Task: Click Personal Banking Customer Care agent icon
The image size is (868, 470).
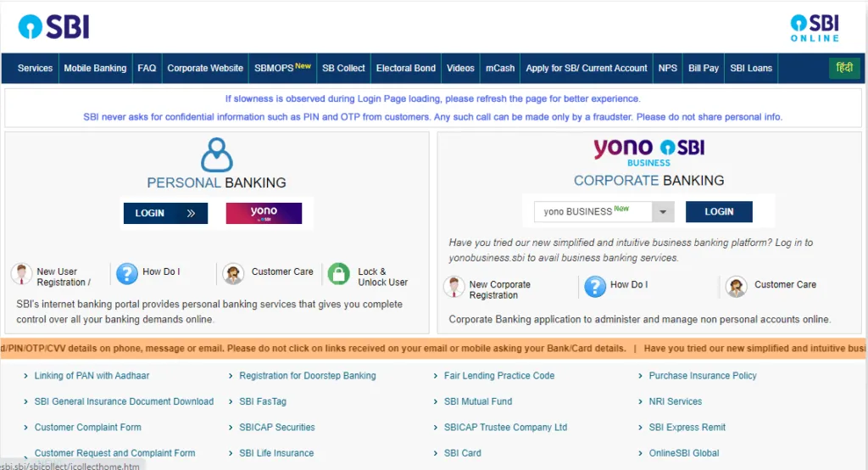Action: coord(233,274)
